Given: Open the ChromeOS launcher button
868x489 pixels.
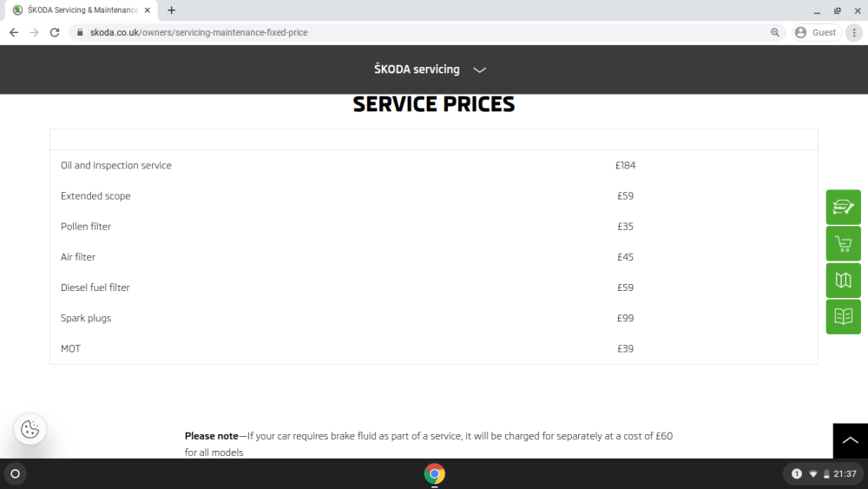Looking at the screenshot, I should (15, 473).
